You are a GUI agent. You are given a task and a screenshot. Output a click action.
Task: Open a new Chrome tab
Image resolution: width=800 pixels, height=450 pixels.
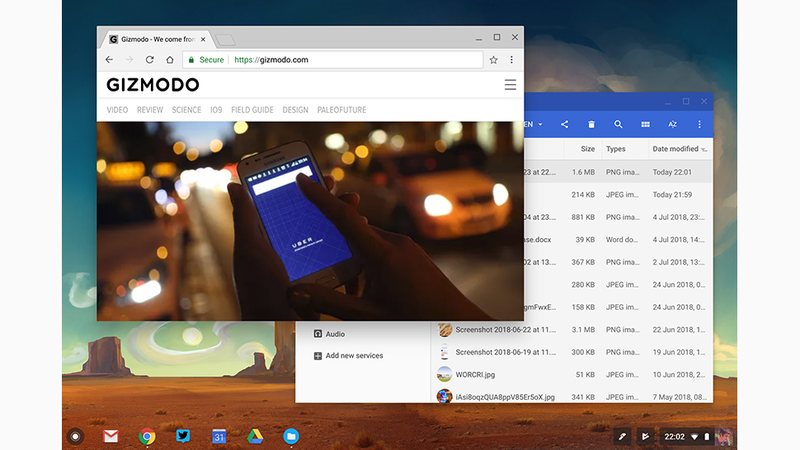click(225, 39)
